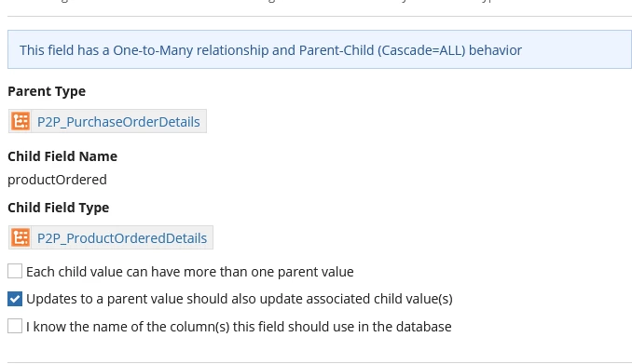Viewport: 632px width, 364px height.
Task: Click the 'Updates to a parent value' label text
Action: pyautogui.click(x=240, y=299)
